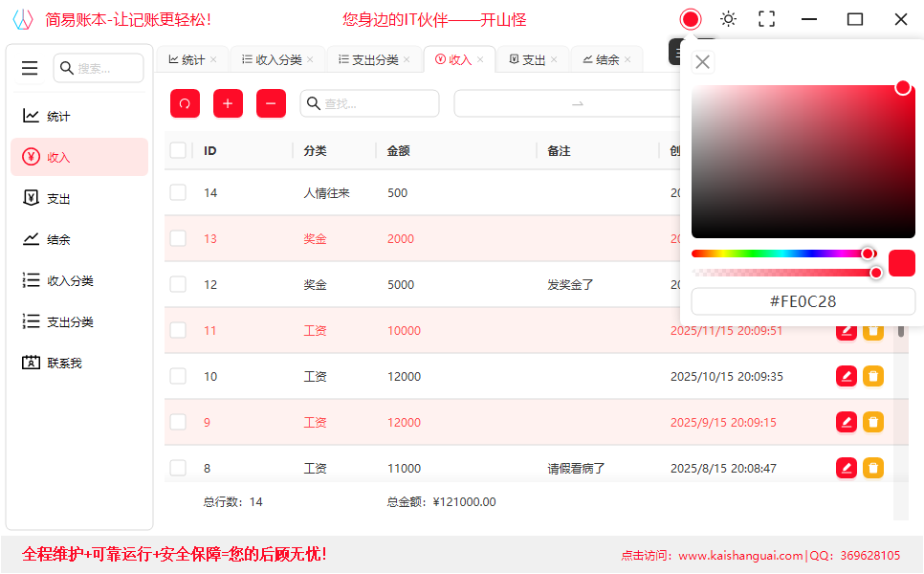Toggle the light/dark mode sun icon
924x574 pixels.
click(728, 19)
